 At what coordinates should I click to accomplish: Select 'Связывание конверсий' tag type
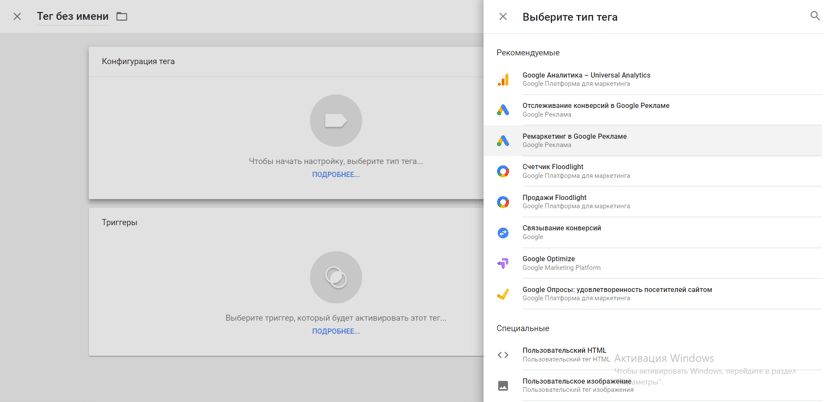point(653,232)
